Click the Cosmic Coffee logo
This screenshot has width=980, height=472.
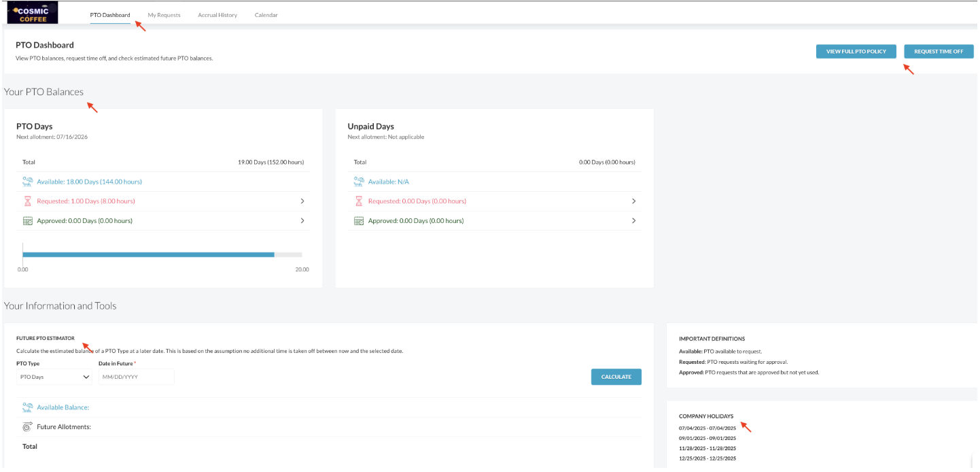[31, 13]
